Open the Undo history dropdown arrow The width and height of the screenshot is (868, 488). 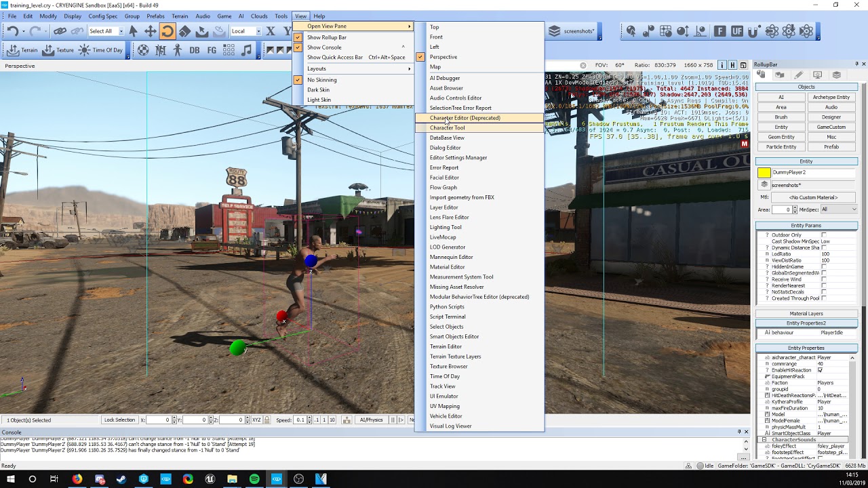click(x=23, y=31)
